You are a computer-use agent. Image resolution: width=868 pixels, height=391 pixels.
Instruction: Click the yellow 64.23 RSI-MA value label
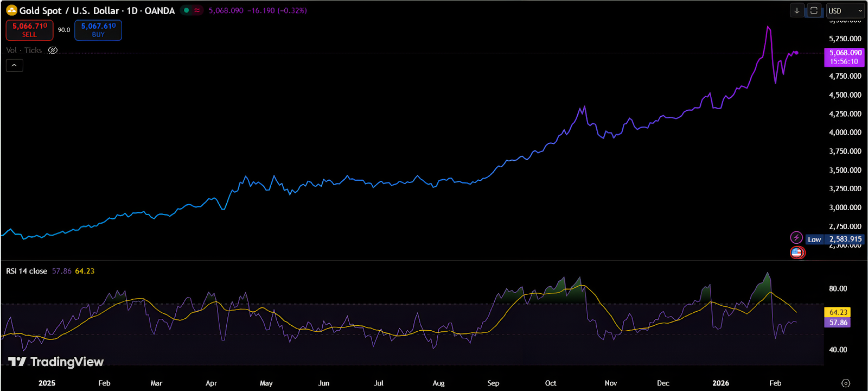pos(838,312)
